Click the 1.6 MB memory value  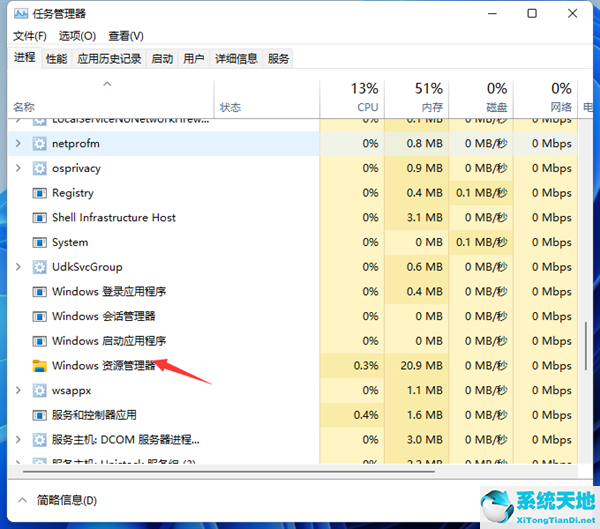(x=424, y=415)
